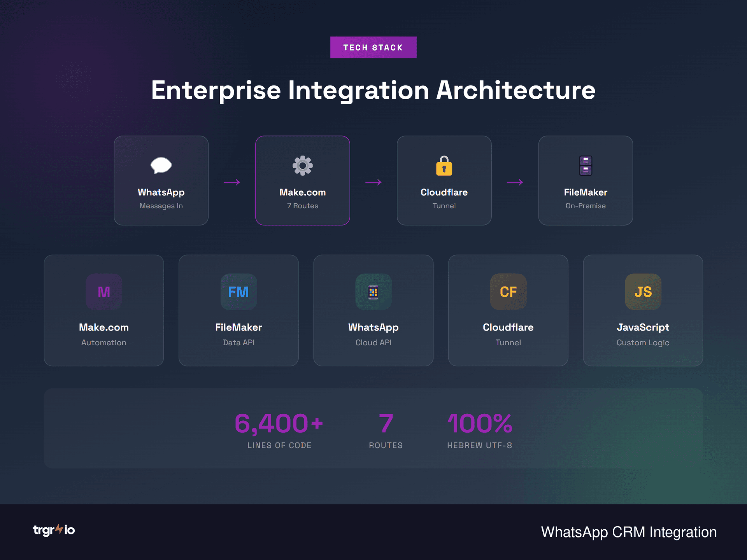The height and width of the screenshot is (560, 747).
Task: Toggle the FileMaker On-Premise card
Action: [586, 180]
